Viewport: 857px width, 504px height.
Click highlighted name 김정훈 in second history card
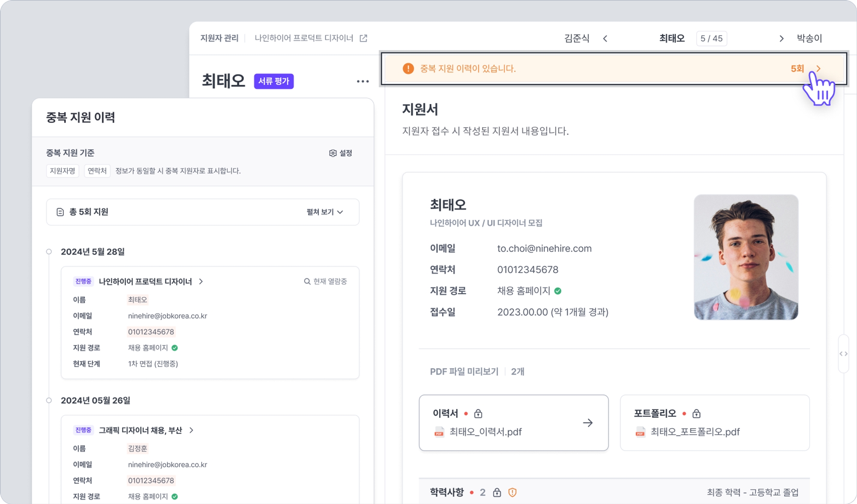(138, 449)
